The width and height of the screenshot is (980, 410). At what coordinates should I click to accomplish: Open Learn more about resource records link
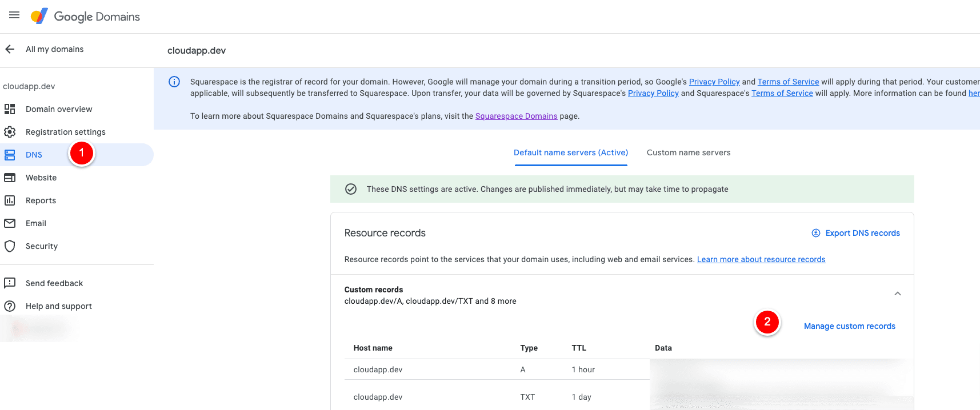pos(761,259)
